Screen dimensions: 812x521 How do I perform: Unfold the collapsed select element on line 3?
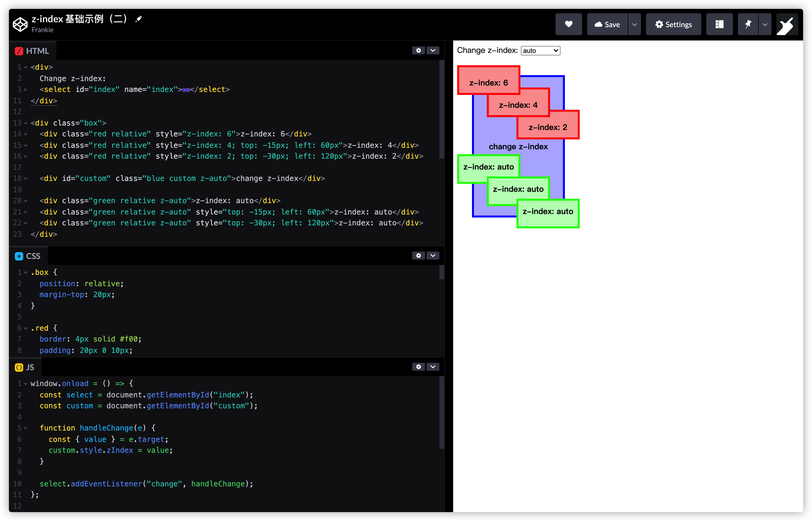tap(26, 90)
